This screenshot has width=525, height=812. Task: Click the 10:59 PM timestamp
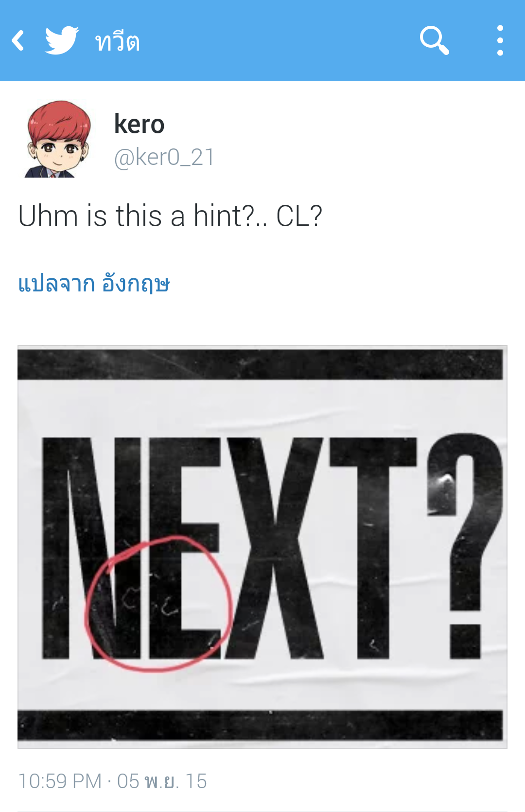click(x=60, y=781)
